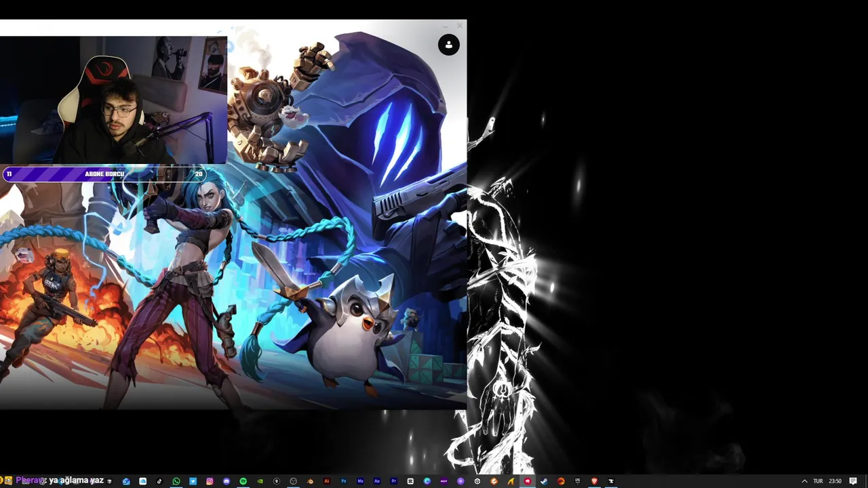Open the Twitter taskbar app
The height and width of the screenshot is (488, 868).
193,481
